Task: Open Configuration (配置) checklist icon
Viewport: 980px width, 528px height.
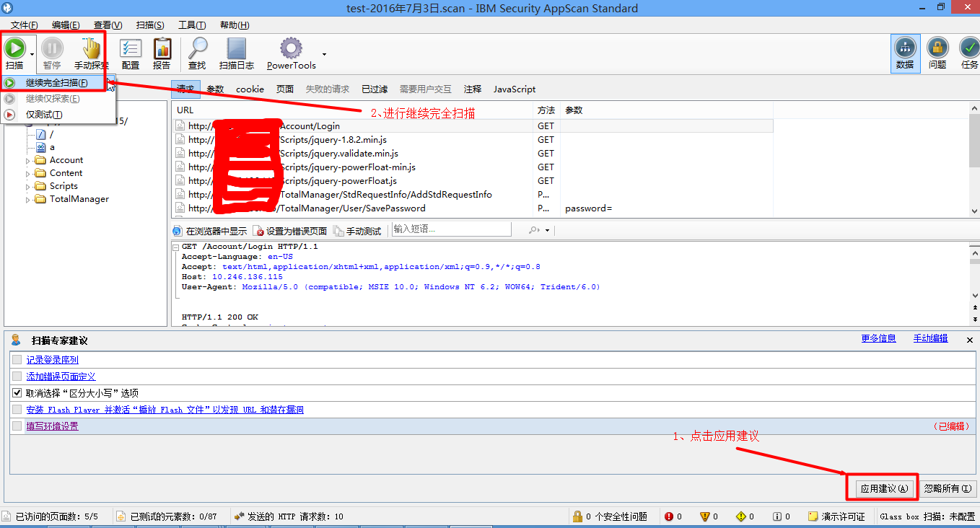Action: [x=131, y=48]
